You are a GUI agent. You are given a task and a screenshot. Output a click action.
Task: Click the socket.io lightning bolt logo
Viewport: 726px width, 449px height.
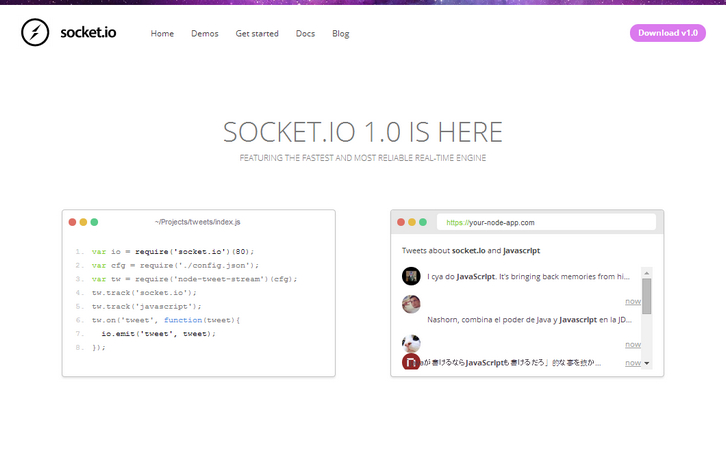(x=35, y=32)
